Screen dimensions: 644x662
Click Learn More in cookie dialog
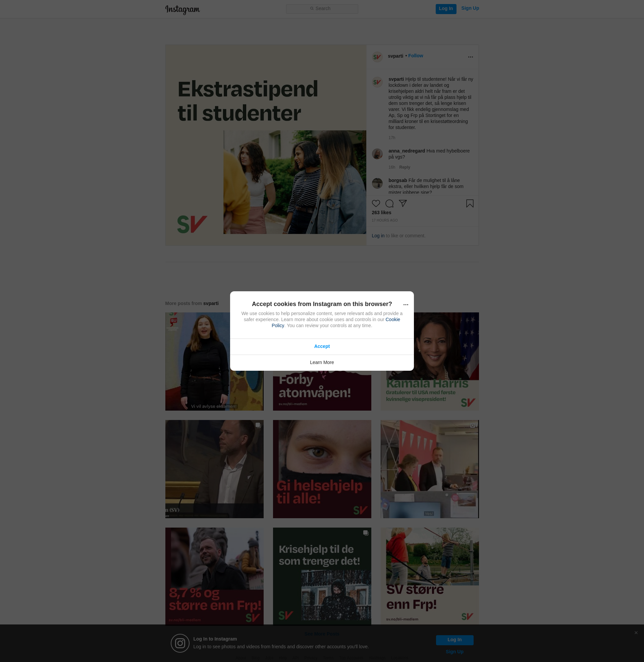(322, 362)
